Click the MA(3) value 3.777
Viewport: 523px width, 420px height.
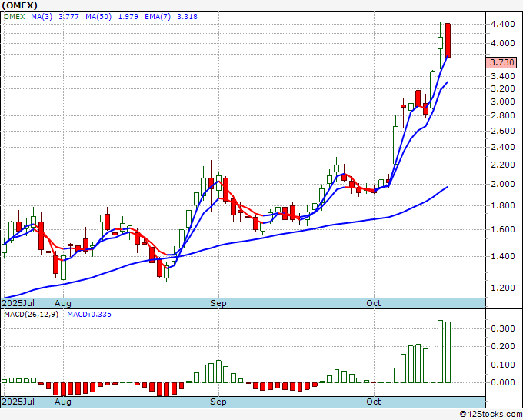[x=68, y=17]
